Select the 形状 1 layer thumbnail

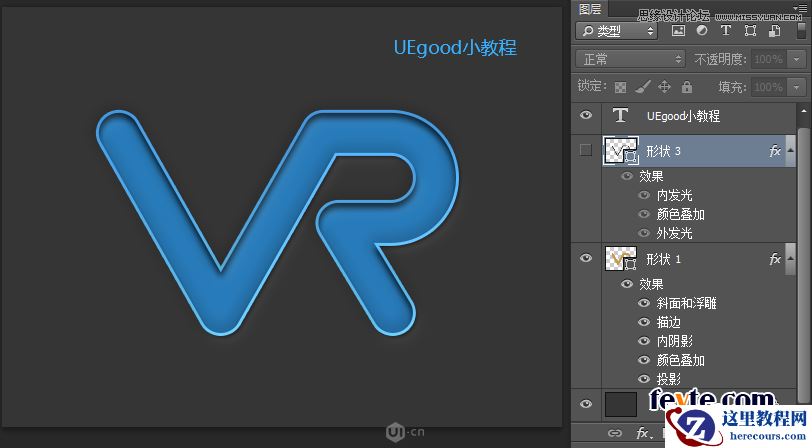coord(620,258)
